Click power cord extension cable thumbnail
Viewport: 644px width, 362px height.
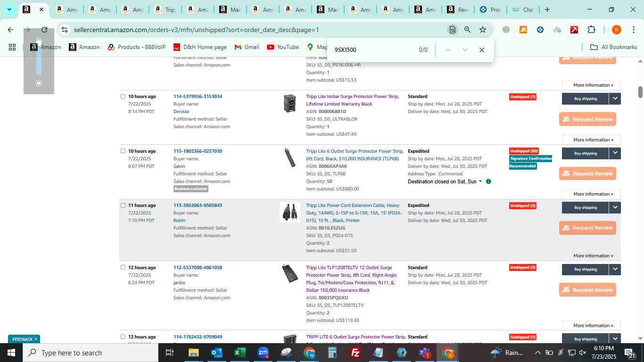[289, 212]
